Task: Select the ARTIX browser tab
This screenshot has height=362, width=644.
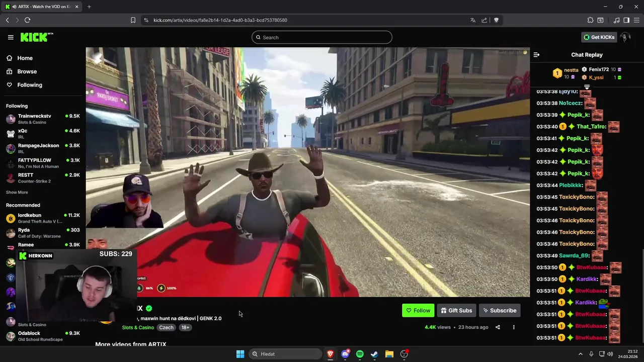Action: point(42,7)
